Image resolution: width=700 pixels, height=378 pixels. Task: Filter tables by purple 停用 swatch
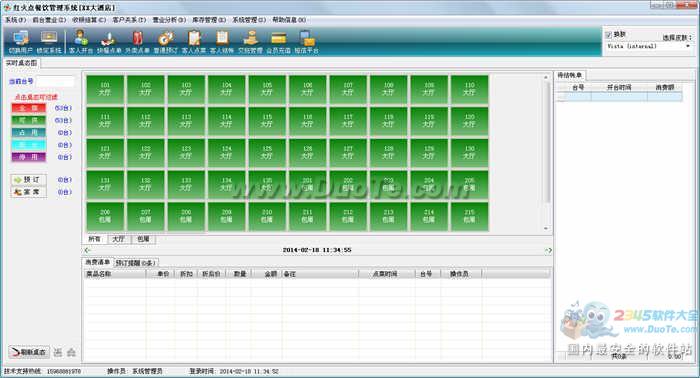pos(28,157)
